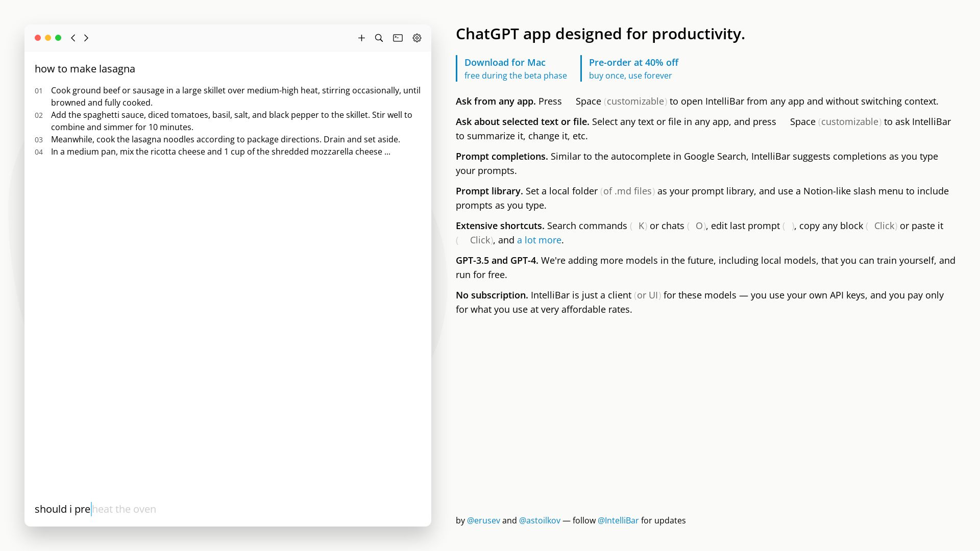Open a new chat with the plus icon
Image resolution: width=980 pixels, height=551 pixels.
tap(361, 38)
